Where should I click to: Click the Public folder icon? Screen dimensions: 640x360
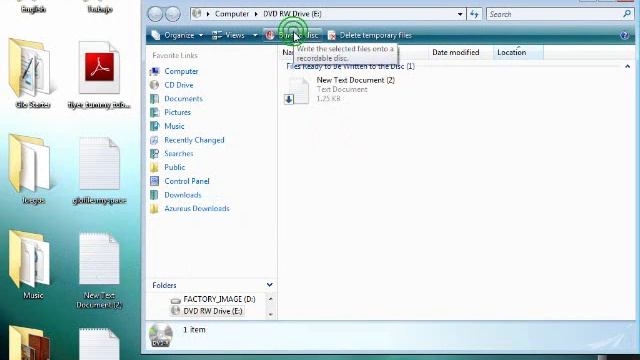coord(154,167)
